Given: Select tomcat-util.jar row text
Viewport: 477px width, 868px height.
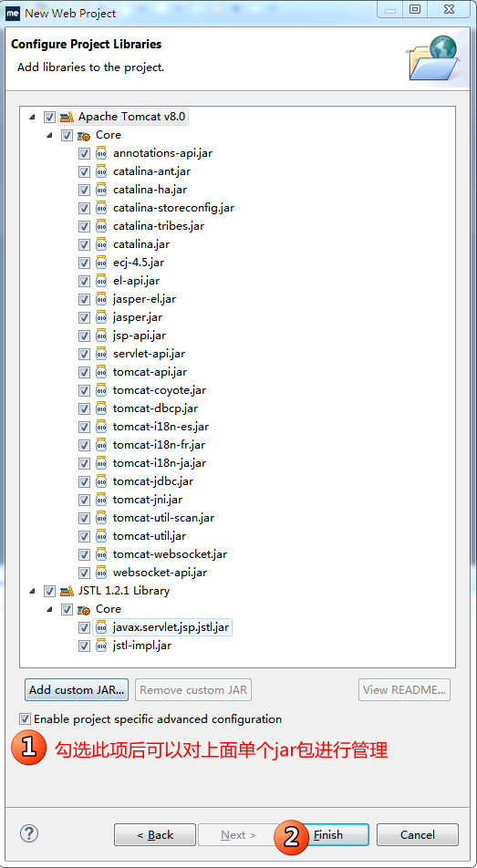Looking at the screenshot, I should pos(150,536).
